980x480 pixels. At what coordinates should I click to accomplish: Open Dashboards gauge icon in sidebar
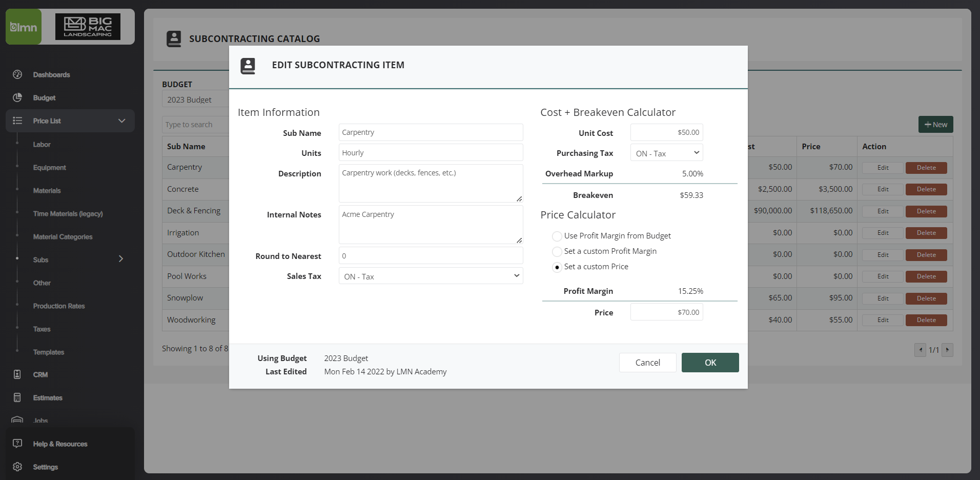(x=17, y=74)
